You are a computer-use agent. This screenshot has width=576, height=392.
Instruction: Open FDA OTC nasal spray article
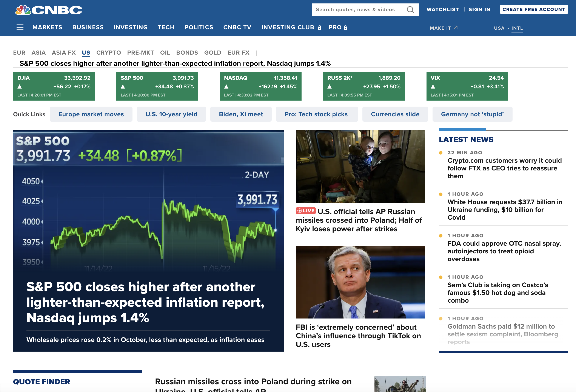tap(504, 251)
